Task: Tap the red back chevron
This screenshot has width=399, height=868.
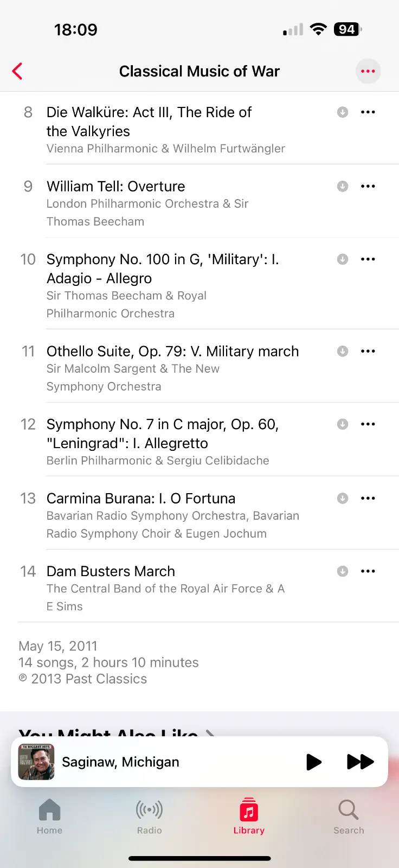Action: point(17,71)
